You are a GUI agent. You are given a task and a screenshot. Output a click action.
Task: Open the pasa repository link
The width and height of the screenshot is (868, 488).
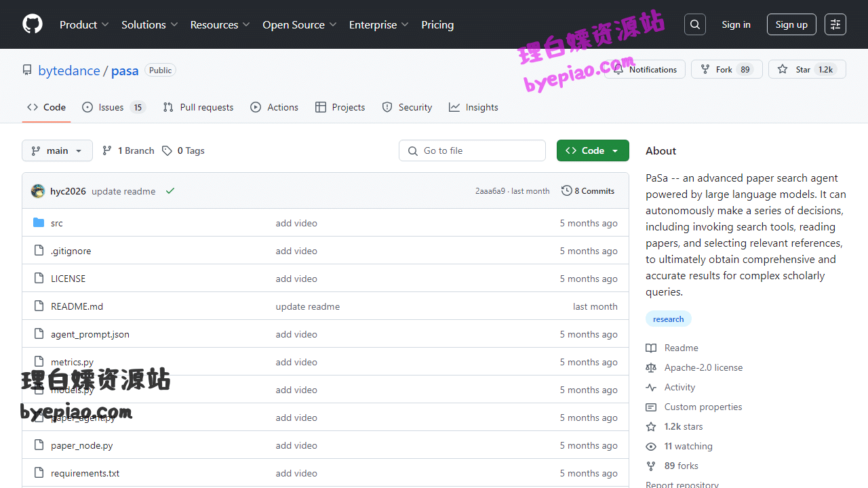point(125,70)
